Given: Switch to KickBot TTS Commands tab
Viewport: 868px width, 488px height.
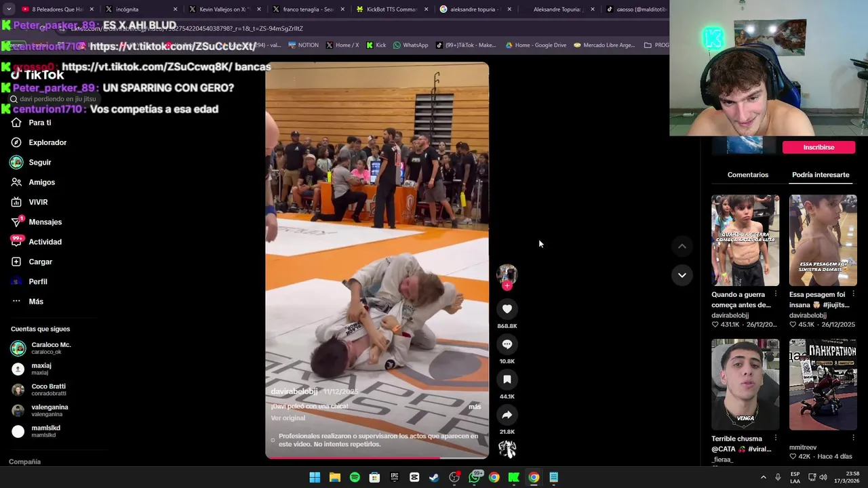Looking at the screenshot, I should (391, 9).
